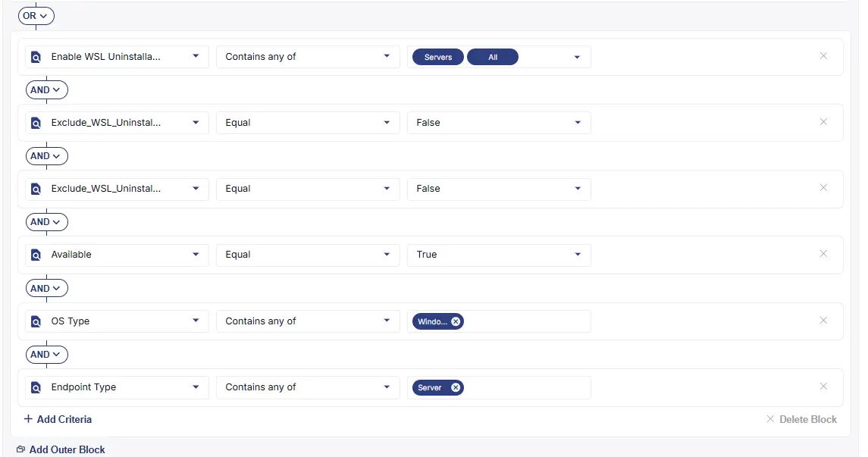Open AND operator just below Enable WSL row
This screenshot has height=457, width=868.
coord(46,89)
